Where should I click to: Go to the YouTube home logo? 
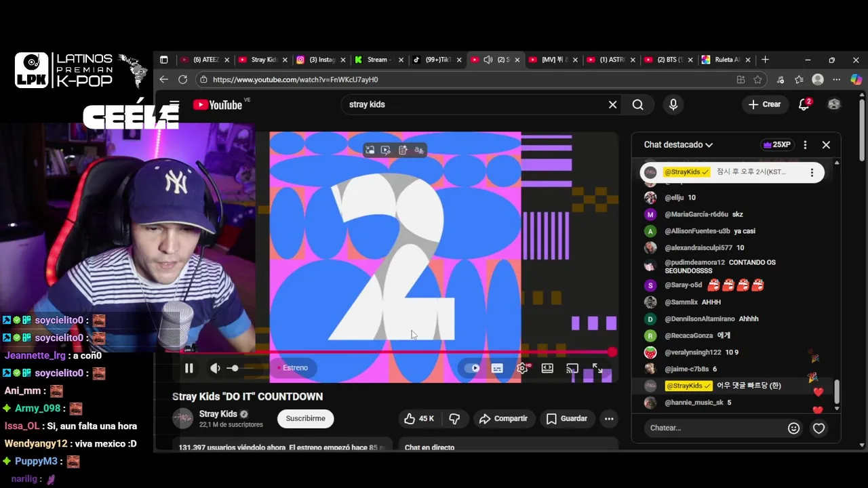217,105
